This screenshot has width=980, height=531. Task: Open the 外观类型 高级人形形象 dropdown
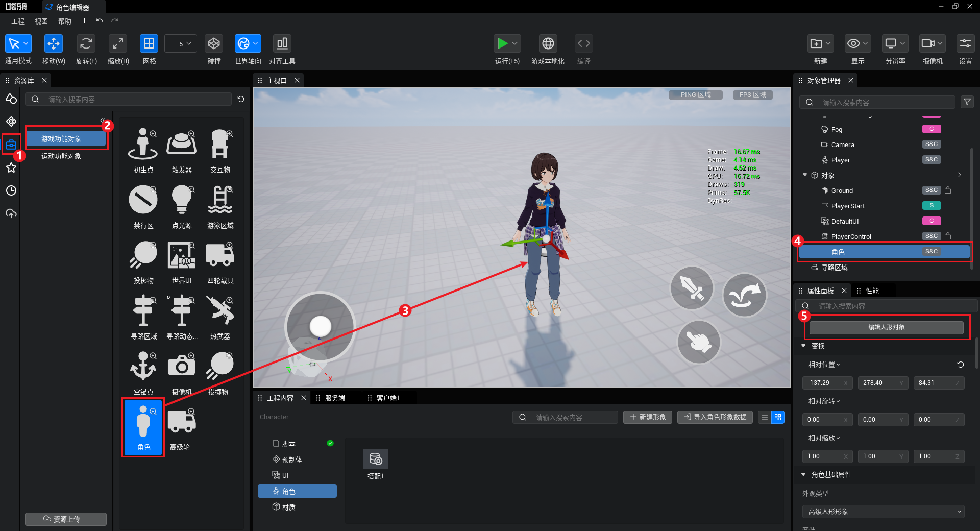(x=884, y=512)
